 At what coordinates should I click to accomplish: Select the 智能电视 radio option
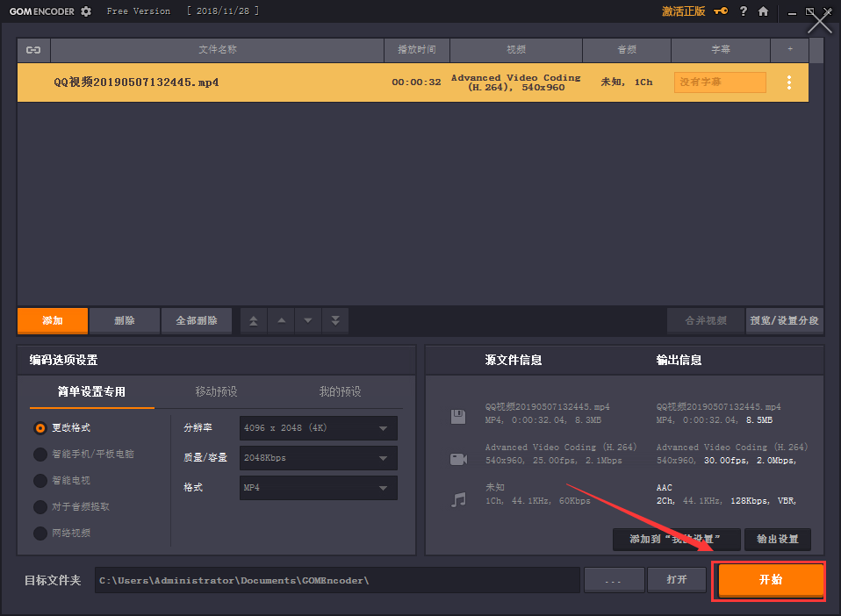pyautogui.click(x=40, y=481)
